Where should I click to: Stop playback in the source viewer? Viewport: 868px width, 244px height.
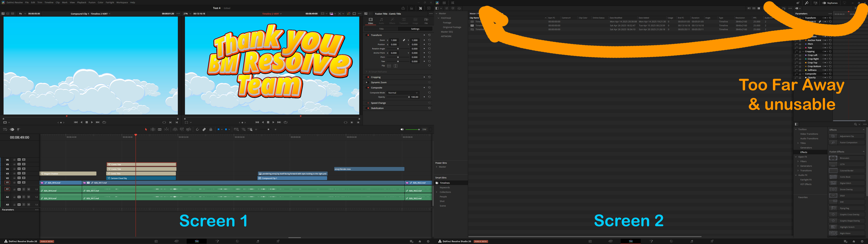(87, 122)
